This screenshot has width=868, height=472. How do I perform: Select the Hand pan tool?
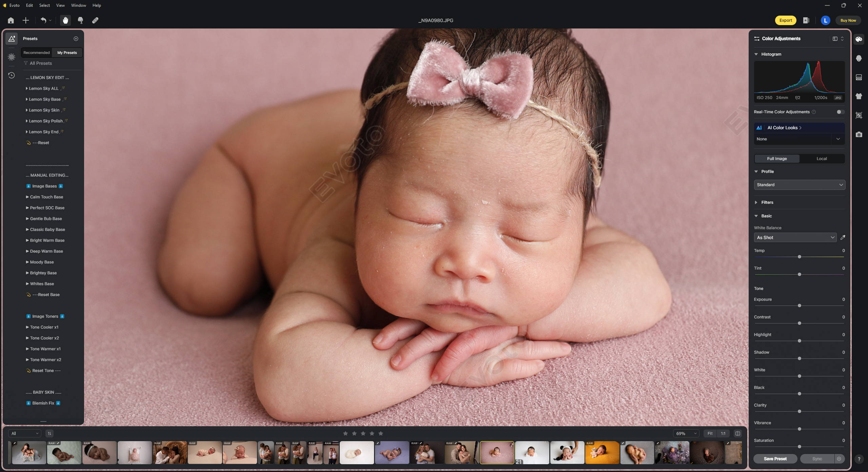coord(65,20)
